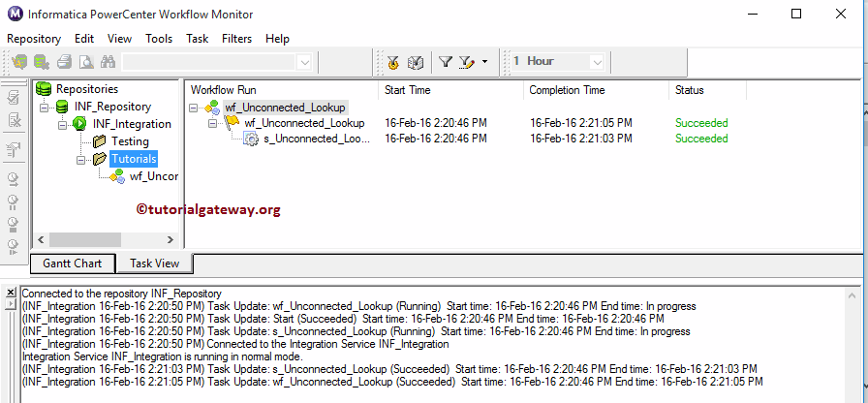Collapse the INF_Integration tree node
Viewport: 868px width, 403px height.
[x=63, y=124]
